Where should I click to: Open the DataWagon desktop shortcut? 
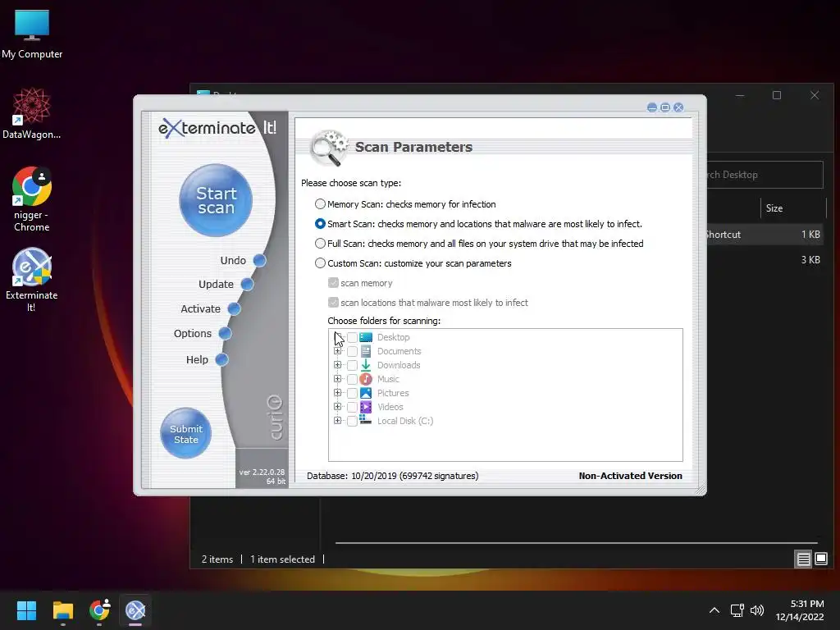[32, 114]
